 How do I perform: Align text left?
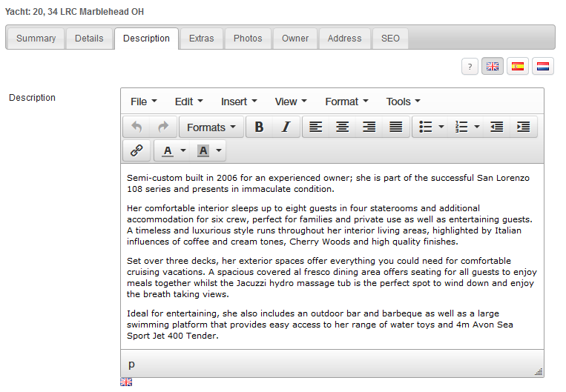(x=316, y=127)
